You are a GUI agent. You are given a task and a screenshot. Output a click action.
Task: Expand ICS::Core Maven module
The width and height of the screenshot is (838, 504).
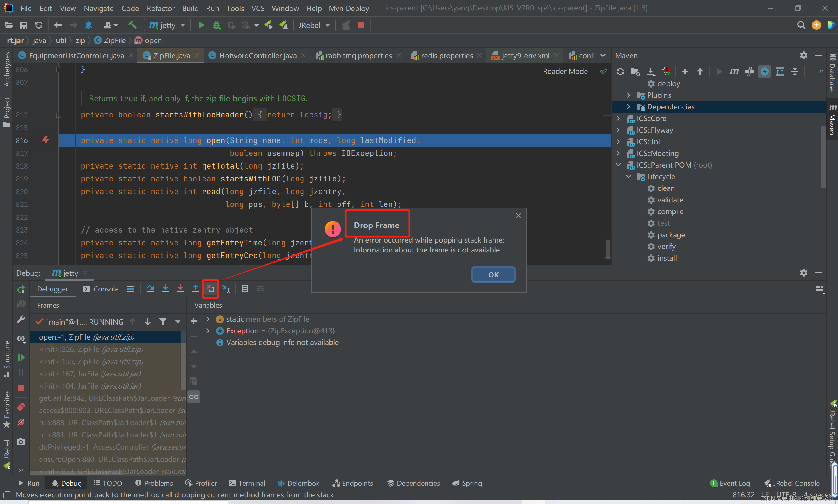pos(618,119)
